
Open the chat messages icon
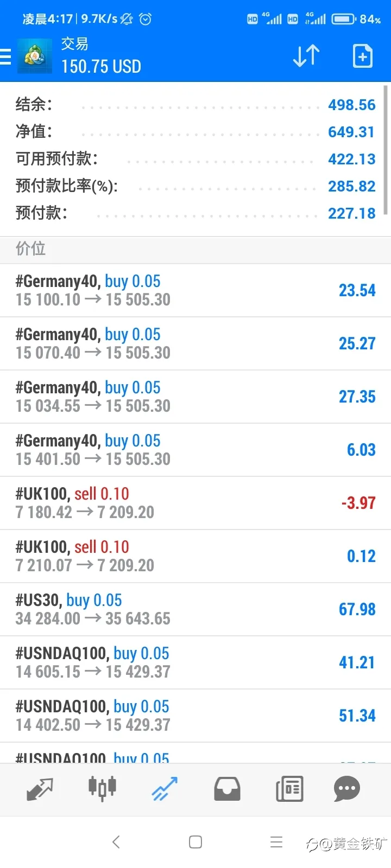(347, 789)
